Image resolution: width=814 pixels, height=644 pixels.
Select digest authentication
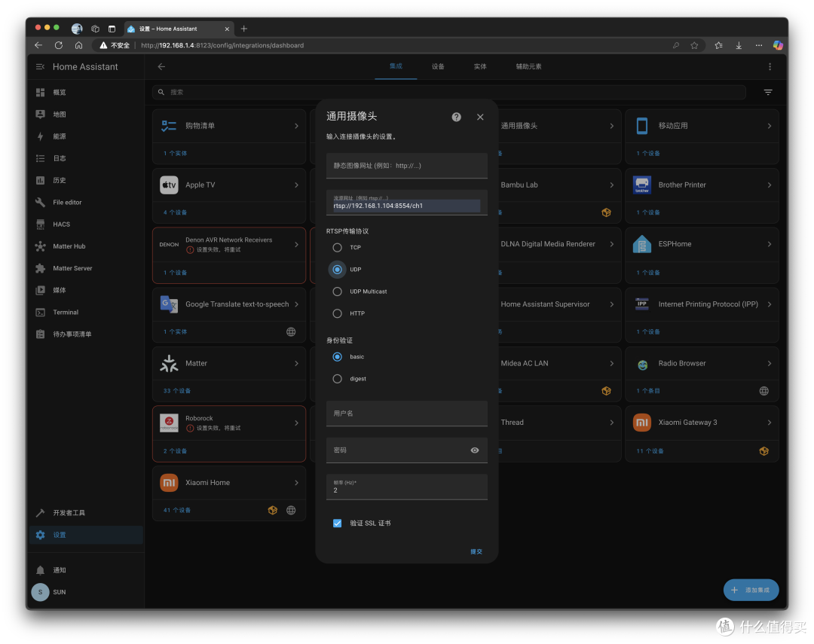(338, 379)
